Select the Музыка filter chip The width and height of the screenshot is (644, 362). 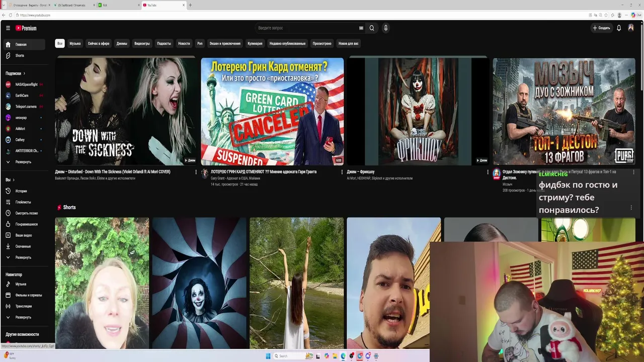click(x=75, y=44)
